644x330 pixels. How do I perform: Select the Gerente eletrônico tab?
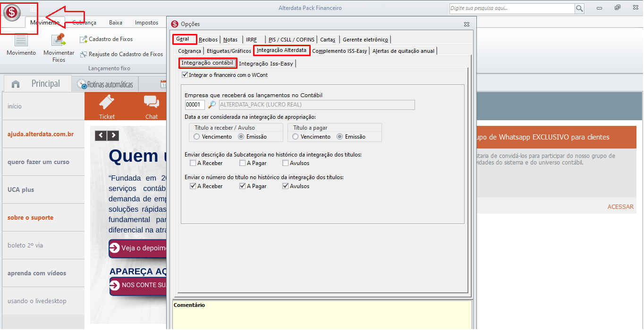[365, 40]
